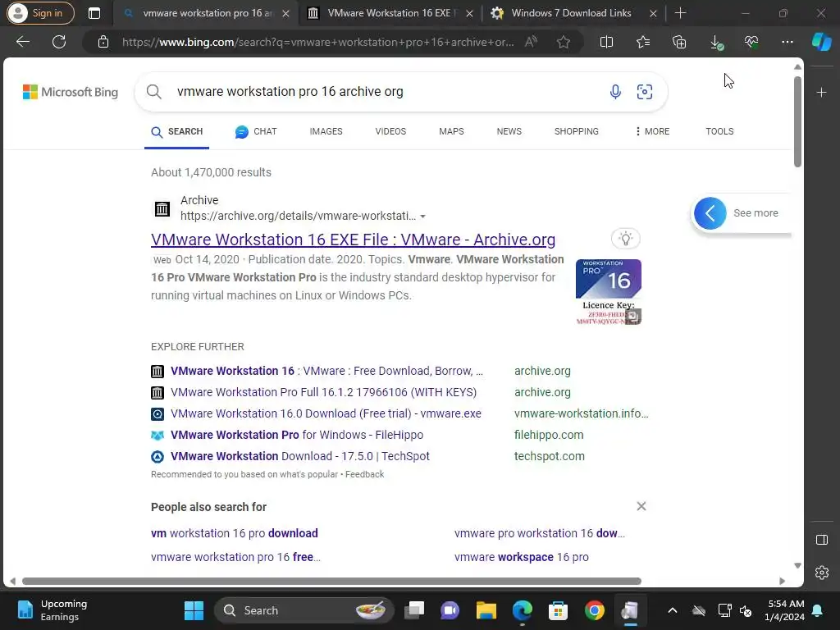Open the Split screen icon

coord(606,42)
